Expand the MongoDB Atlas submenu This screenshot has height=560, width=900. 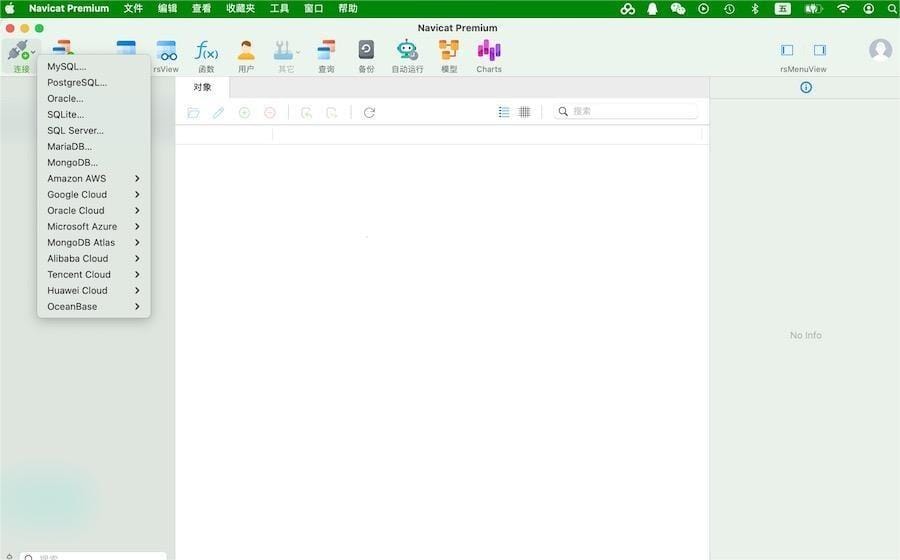pyautogui.click(x=94, y=243)
